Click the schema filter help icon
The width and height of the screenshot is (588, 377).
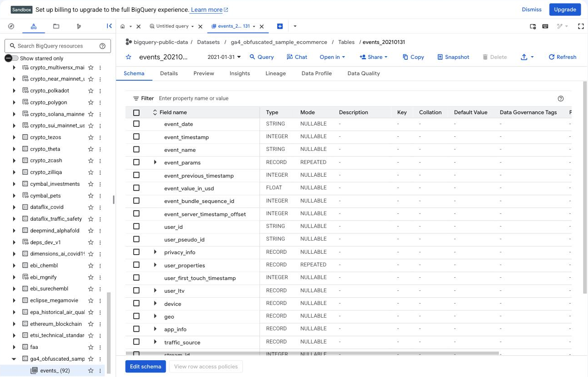pyautogui.click(x=561, y=98)
